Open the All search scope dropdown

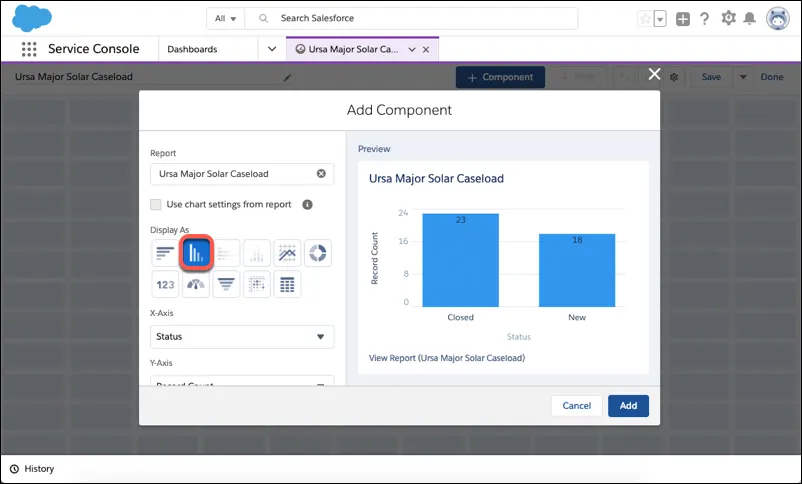pyautogui.click(x=226, y=18)
